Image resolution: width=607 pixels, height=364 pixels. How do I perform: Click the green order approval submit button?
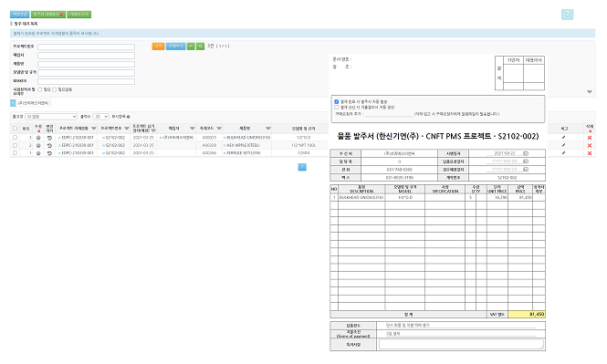[48, 15]
